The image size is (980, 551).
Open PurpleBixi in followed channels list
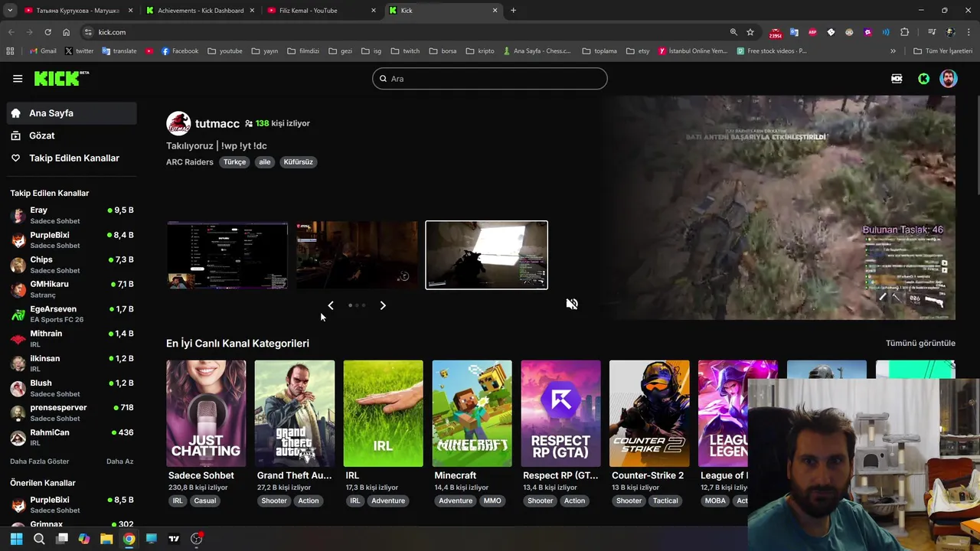click(x=72, y=240)
